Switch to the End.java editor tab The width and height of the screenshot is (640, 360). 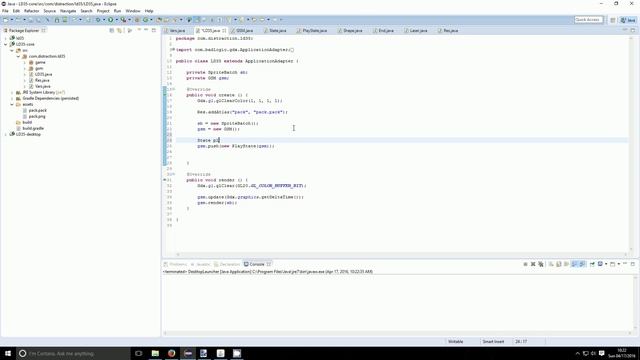(386, 31)
